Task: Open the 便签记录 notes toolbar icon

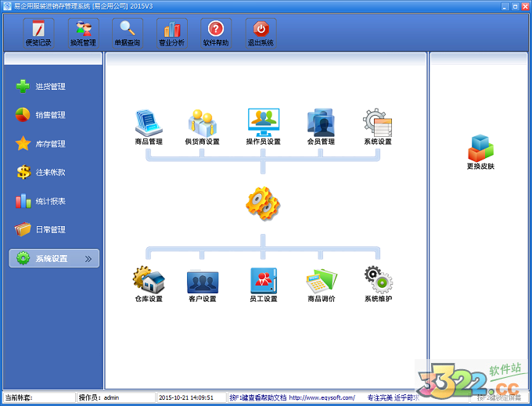Action: tap(38, 33)
